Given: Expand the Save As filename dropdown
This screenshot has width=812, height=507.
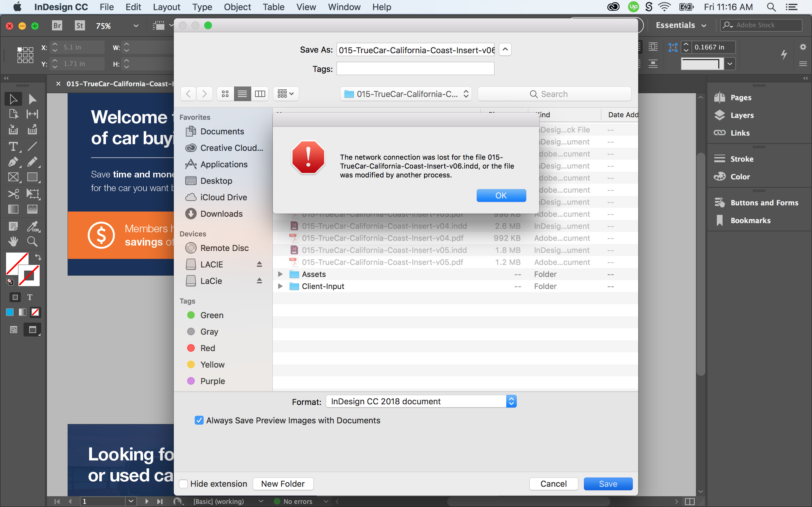Looking at the screenshot, I should coord(505,50).
